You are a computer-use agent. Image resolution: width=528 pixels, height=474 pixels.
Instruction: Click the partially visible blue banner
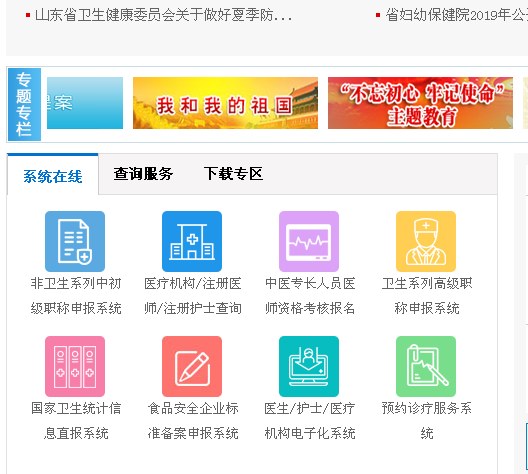(85, 103)
